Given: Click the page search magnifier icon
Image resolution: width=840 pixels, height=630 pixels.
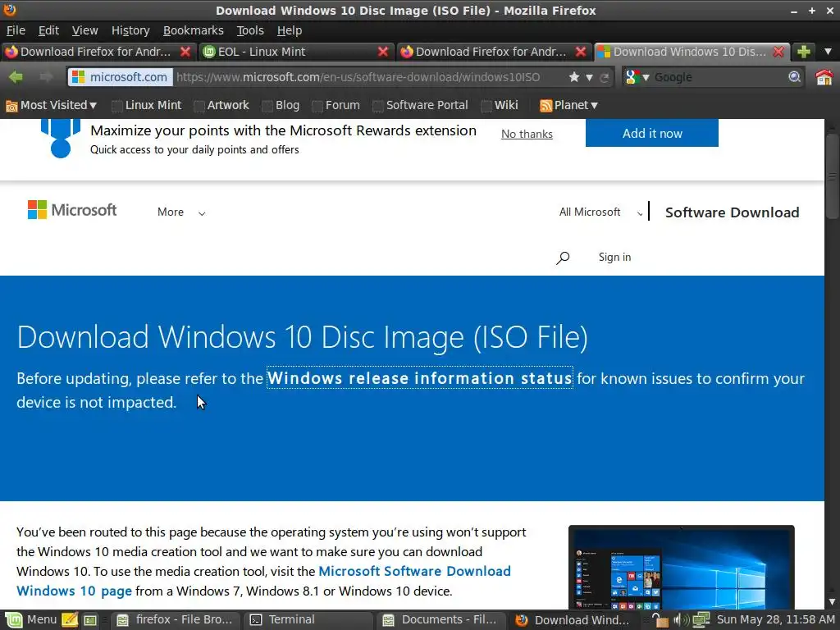Looking at the screenshot, I should 563,258.
